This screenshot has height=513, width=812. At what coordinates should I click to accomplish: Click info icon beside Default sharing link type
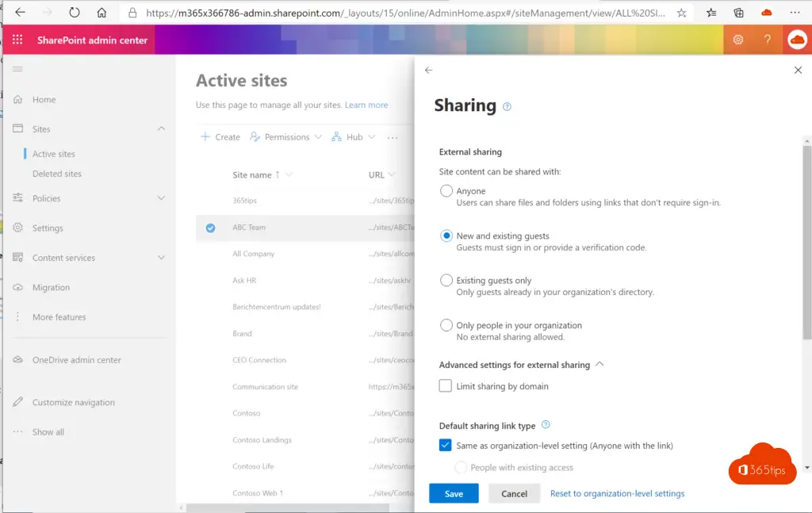tap(546, 425)
